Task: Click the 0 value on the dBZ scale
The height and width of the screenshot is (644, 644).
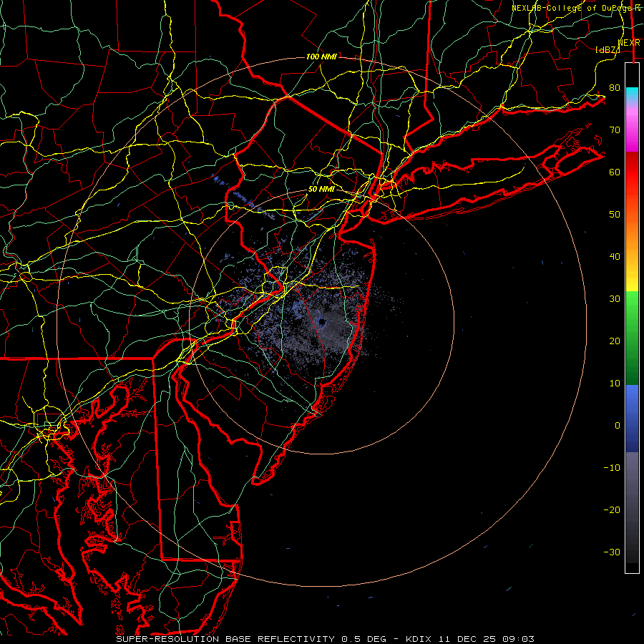Action: pos(618,426)
